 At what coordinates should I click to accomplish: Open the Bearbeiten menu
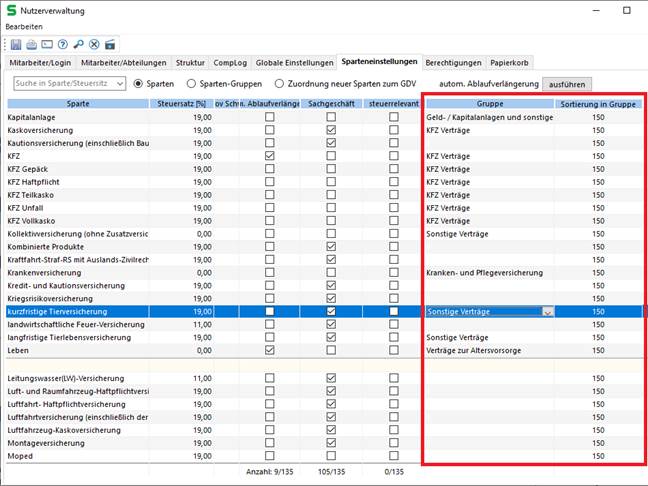point(24,25)
